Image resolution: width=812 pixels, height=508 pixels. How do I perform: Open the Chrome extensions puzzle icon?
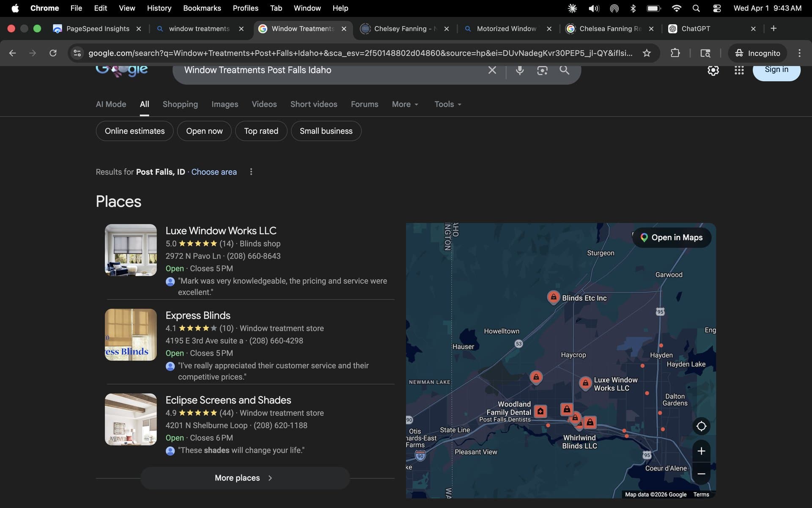tap(675, 53)
